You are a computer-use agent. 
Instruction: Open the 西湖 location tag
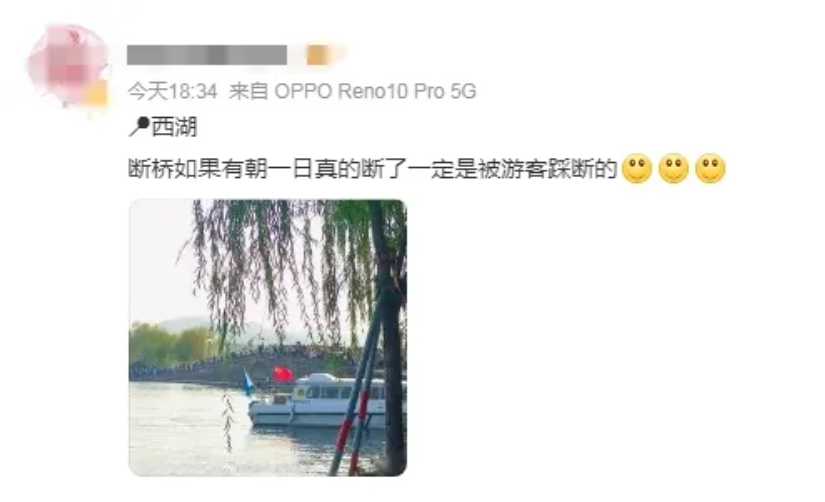174,127
